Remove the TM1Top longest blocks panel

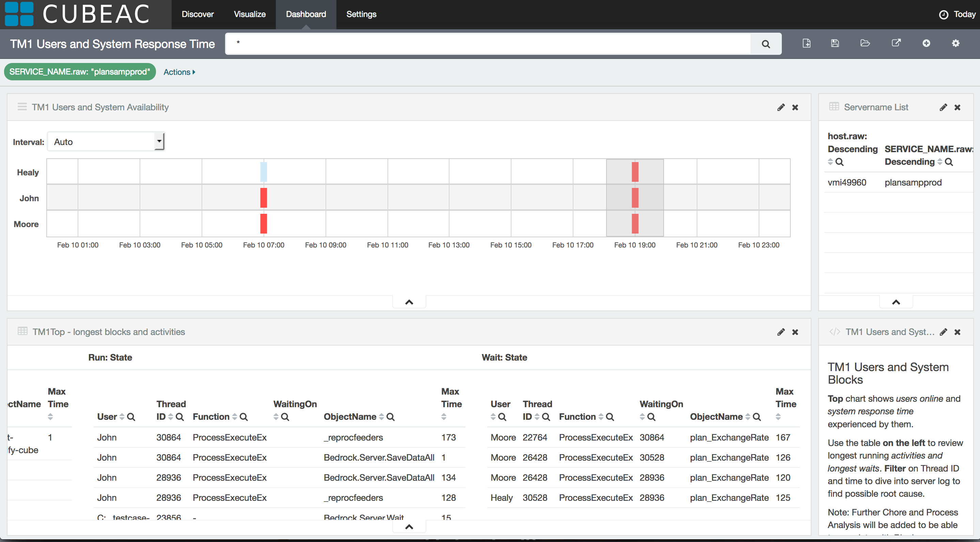[795, 332]
